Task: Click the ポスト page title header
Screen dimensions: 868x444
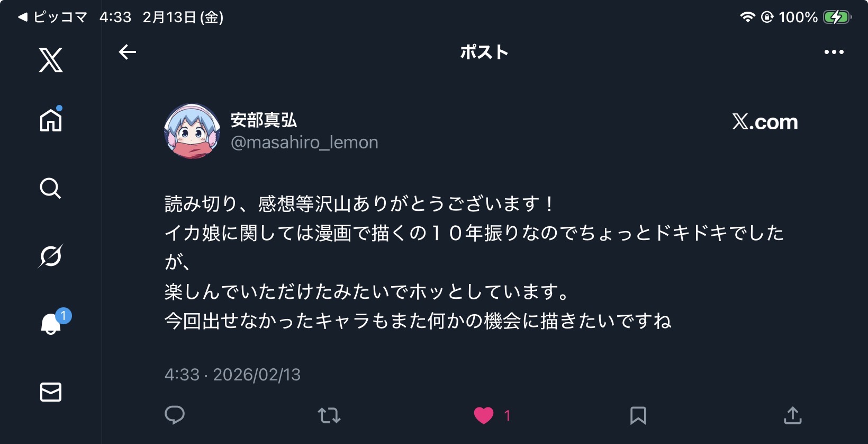Action: point(484,52)
